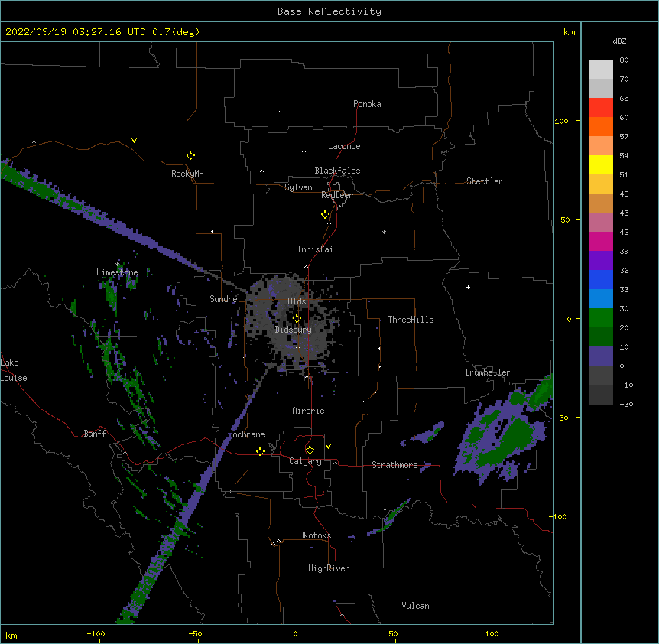The width and height of the screenshot is (659, 644).
Task: Select the Ponoka city label
Action: click(x=367, y=104)
